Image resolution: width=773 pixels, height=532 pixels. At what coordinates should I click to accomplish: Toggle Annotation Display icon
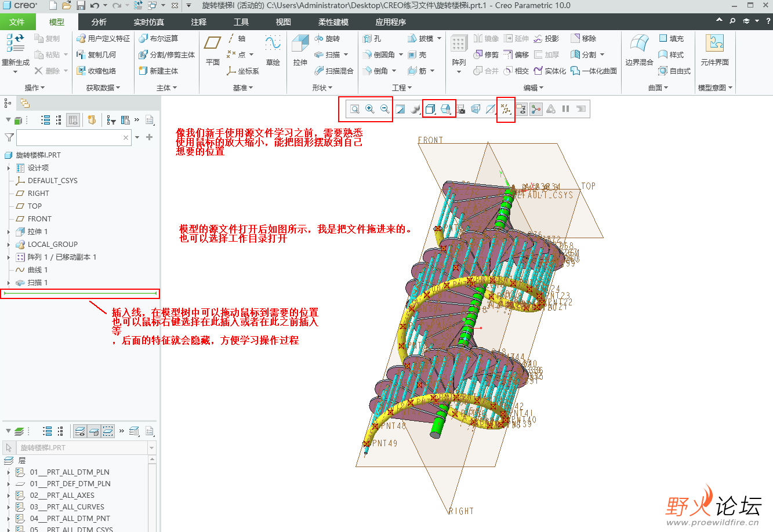521,109
